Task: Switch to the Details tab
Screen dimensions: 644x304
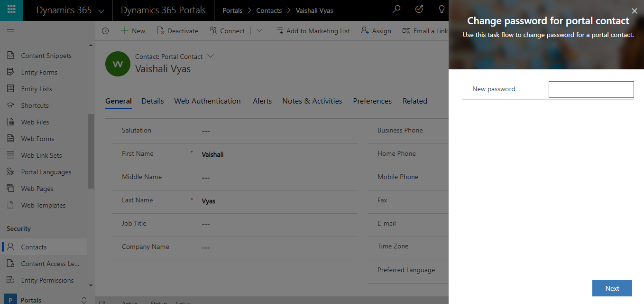Action: pos(153,101)
